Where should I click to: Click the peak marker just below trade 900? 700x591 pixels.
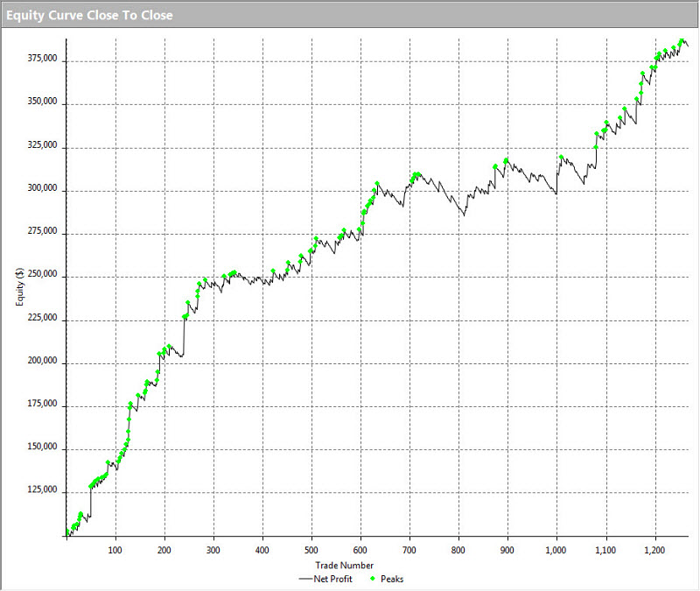click(506, 160)
